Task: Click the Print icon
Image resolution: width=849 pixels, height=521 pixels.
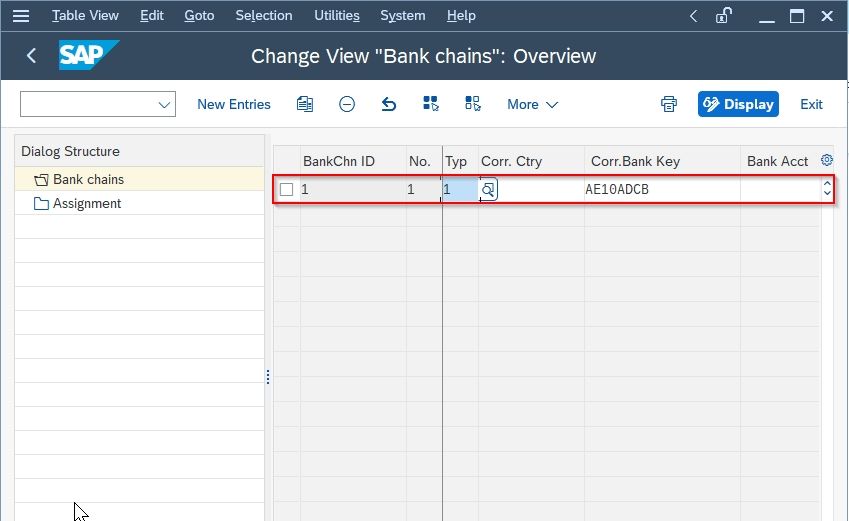Action: coord(669,104)
